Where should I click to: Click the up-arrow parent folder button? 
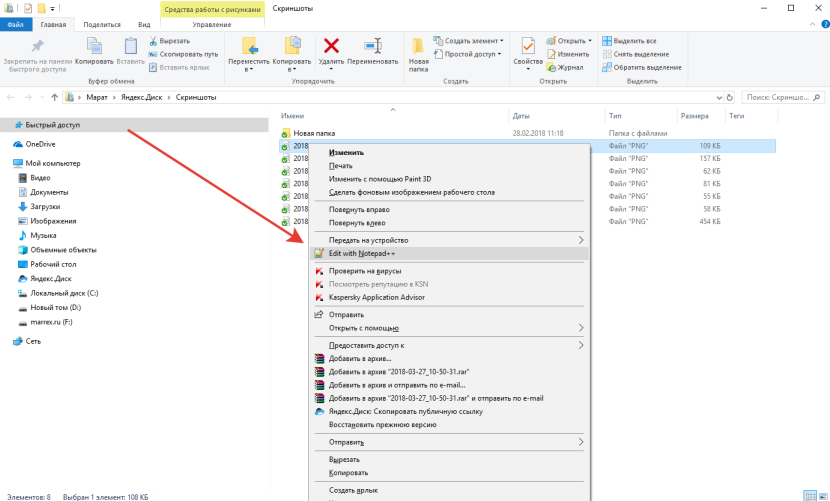(x=53, y=98)
